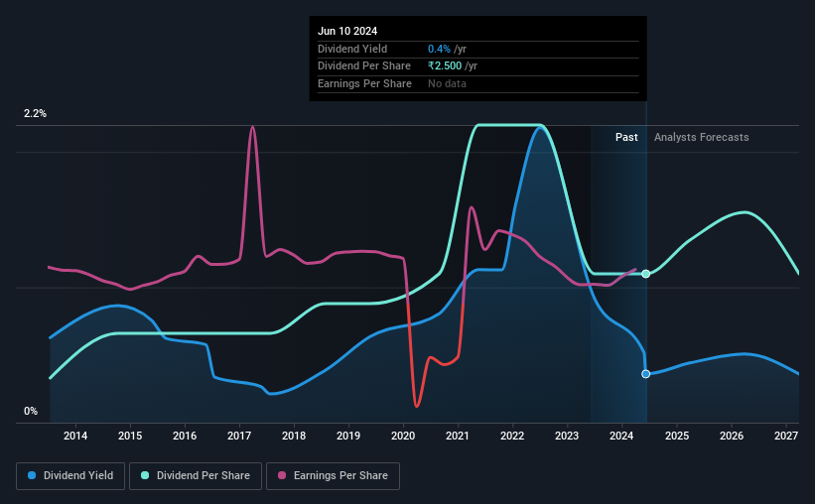Click the 'Analysts Forecasts' label
Viewport: 815px width, 504px height.
(x=701, y=137)
